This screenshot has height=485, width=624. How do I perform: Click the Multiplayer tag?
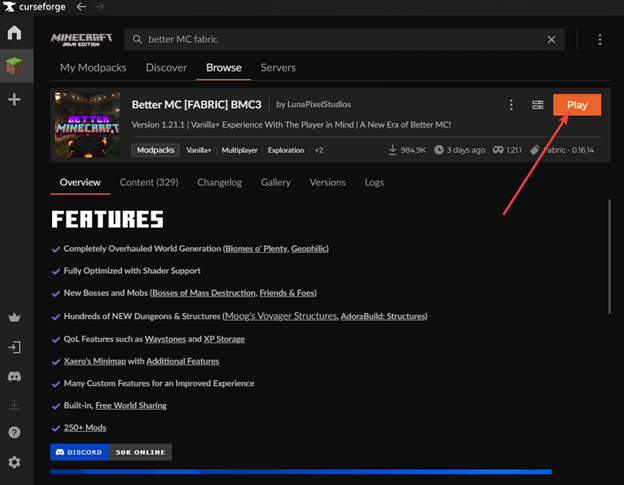click(x=240, y=150)
